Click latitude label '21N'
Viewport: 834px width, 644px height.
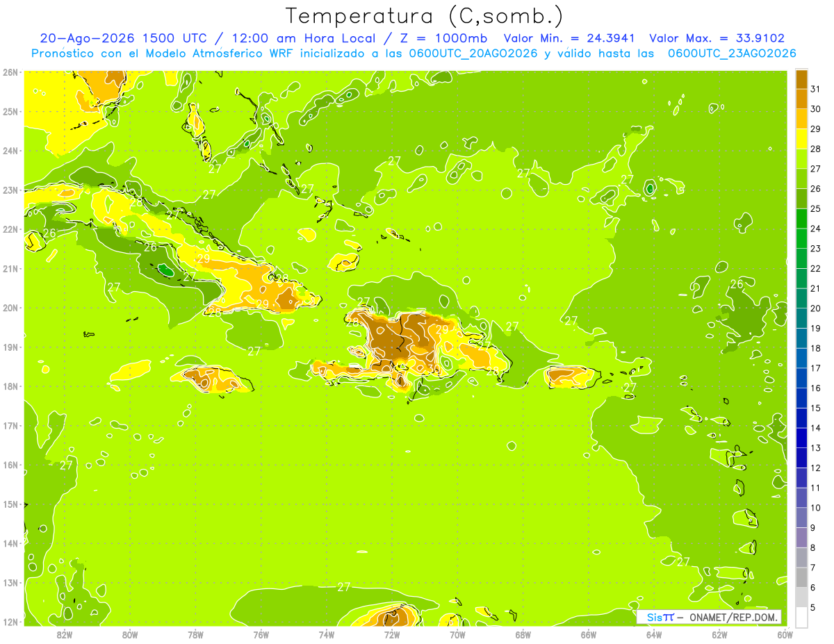(10, 269)
